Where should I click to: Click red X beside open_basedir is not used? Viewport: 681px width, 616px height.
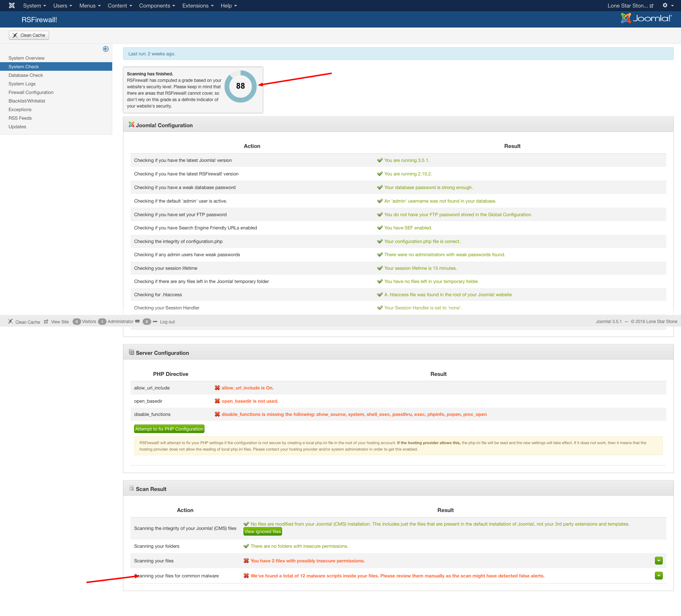click(x=217, y=401)
